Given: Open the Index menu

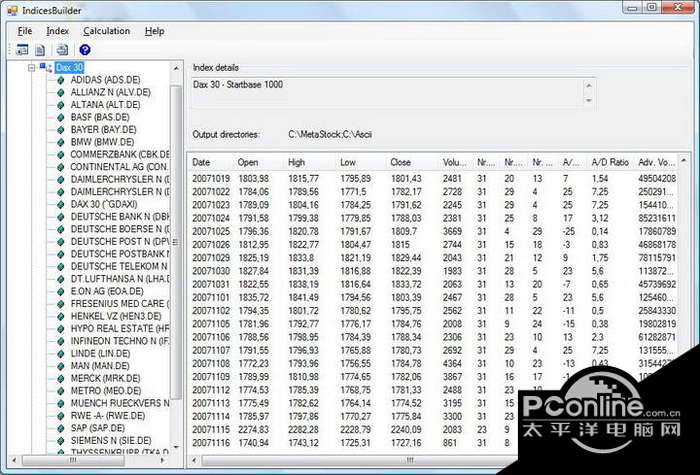Looking at the screenshot, I should point(58,31).
